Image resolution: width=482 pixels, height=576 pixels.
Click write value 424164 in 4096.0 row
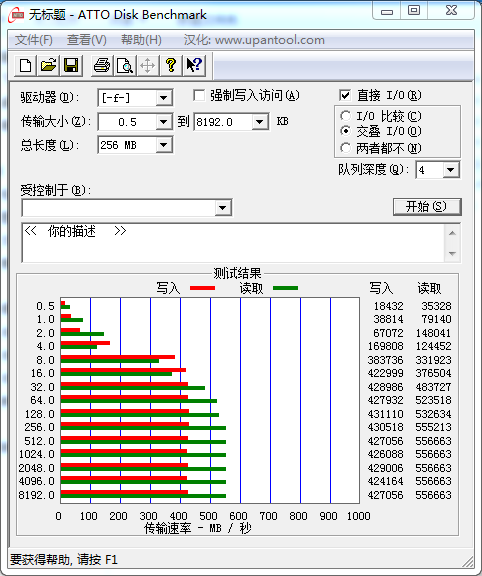pyautogui.click(x=385, y=481)
